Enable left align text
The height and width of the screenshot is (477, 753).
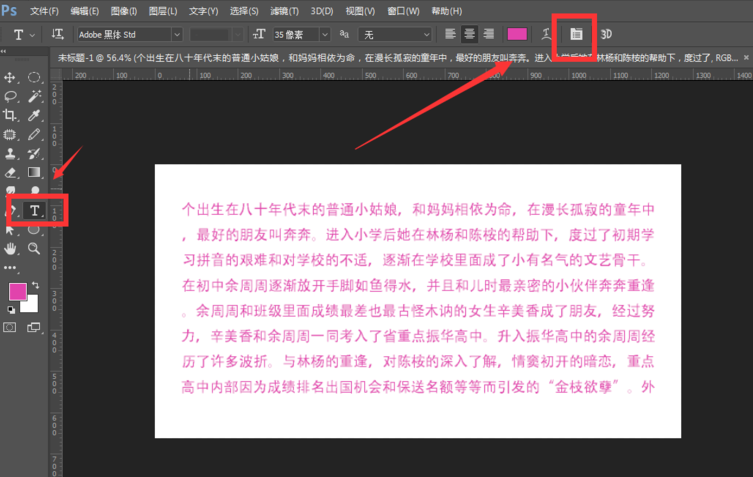[451, 34]
